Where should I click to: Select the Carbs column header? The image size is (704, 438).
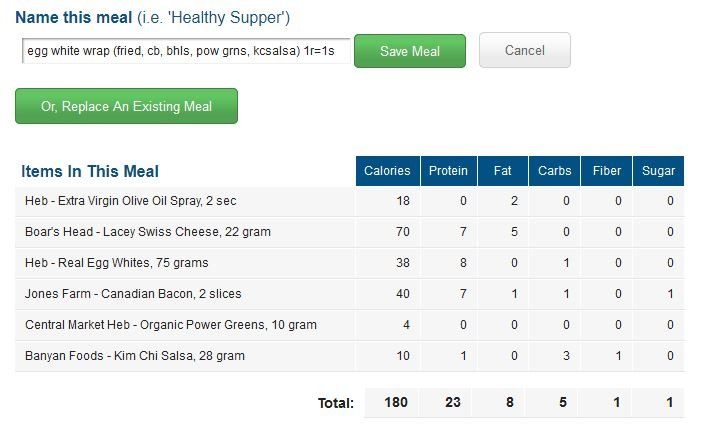(554, 171)
